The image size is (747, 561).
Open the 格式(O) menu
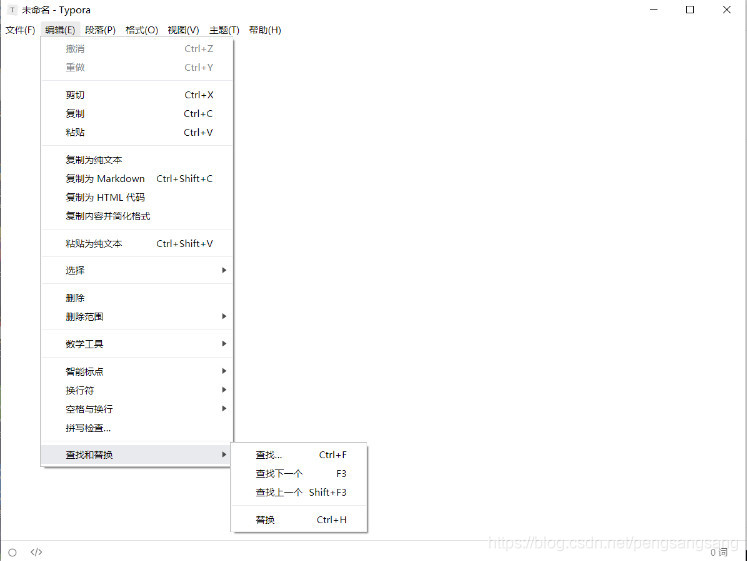[x=141, y=30]
